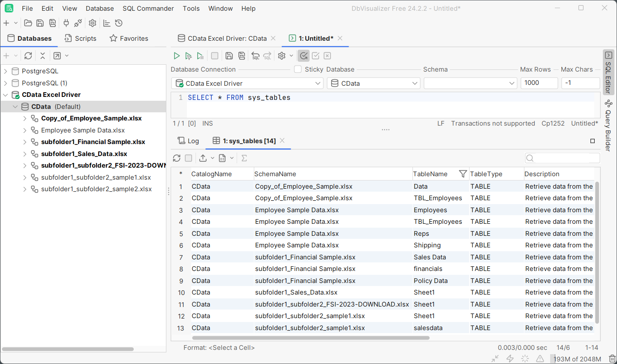This screenshot has height=364, width=617.
Task: Click the garbage collection trash icon
Action: pos(612,358)
